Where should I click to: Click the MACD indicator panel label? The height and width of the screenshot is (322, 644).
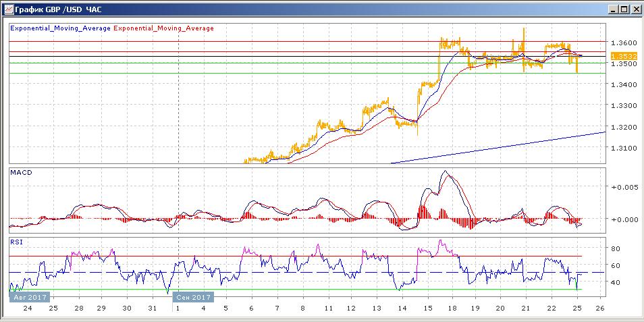tap(20, 173)
